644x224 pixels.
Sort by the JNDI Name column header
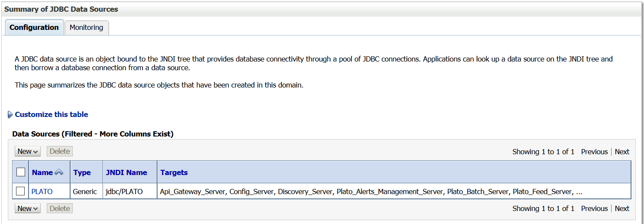[x=126, y=172]
